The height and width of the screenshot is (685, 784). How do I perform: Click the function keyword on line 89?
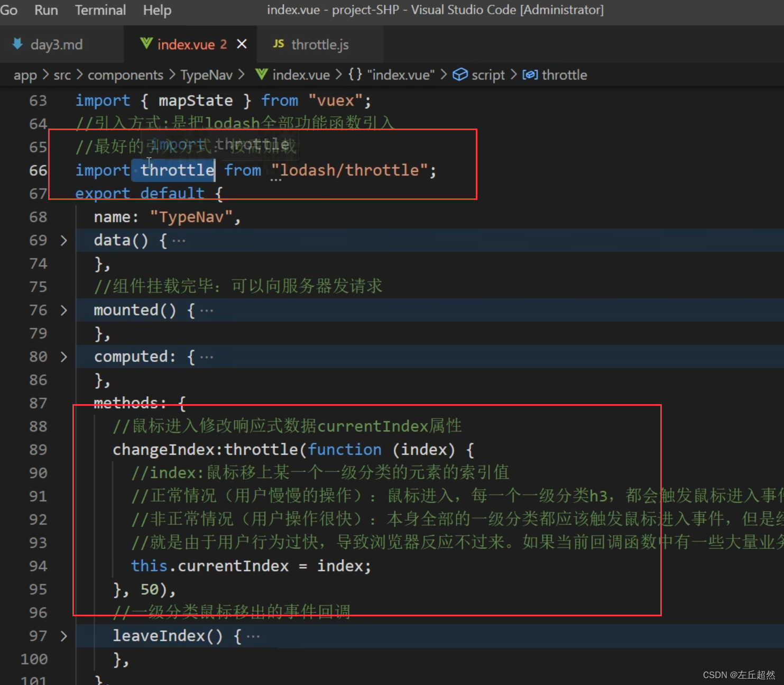point(345,450)
